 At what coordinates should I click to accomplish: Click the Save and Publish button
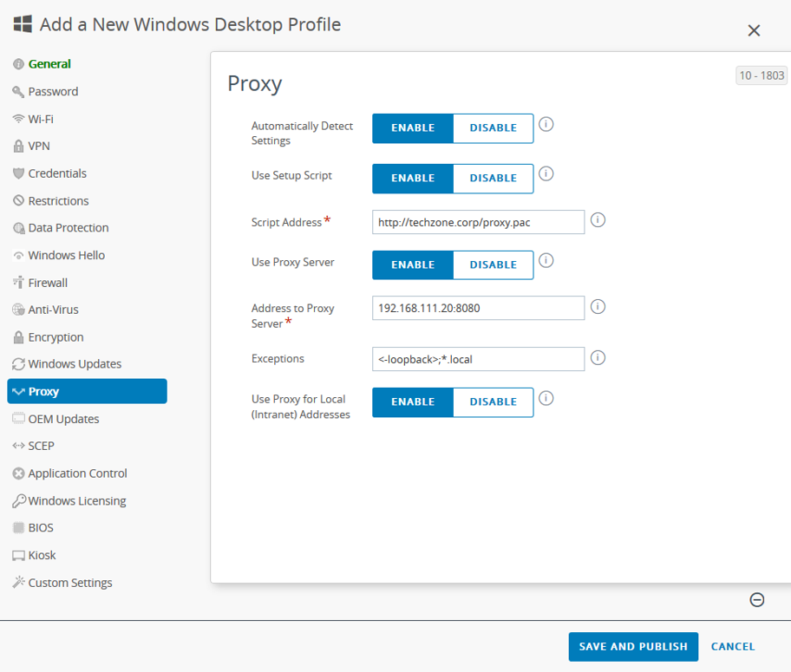(x=633, y=647)
